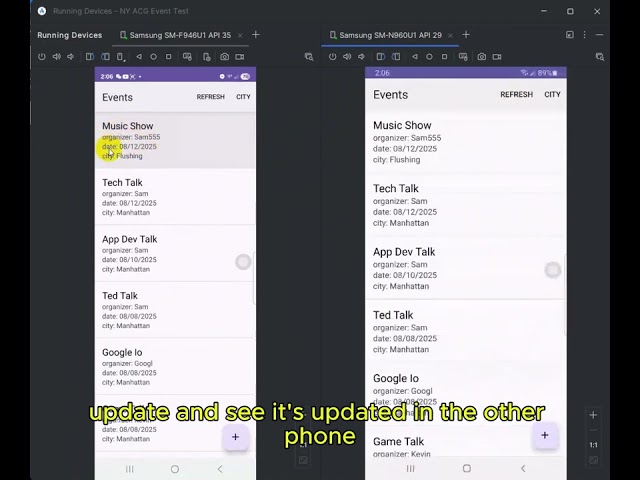The width and height of the screenshot is (640, 480).
Task: Raise volume on the SM-N960U1 device toolbar
Action: pos(347,57)
